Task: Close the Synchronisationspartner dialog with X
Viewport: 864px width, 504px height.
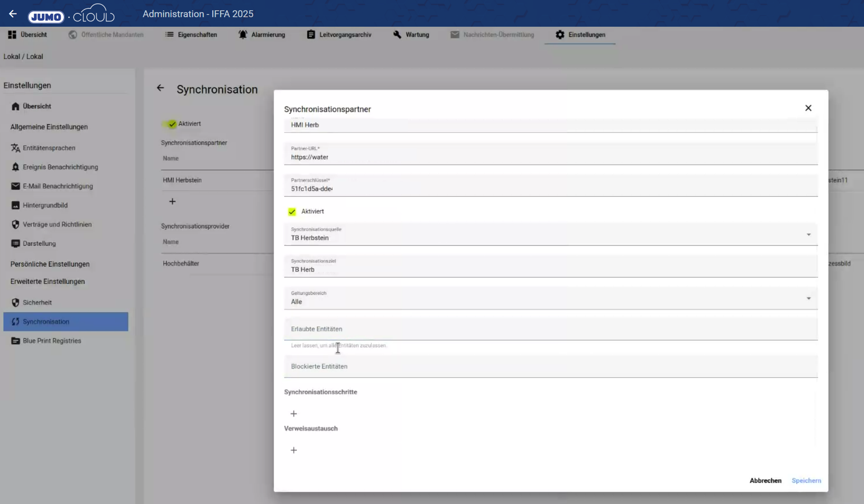Action: click(808, 108)
